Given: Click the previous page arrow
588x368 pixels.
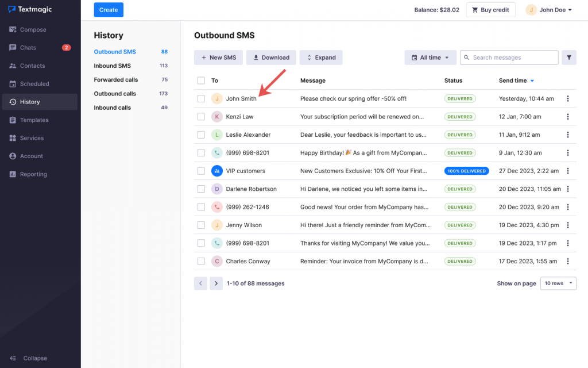Looking at the screenshot, I should pos(200,283).
